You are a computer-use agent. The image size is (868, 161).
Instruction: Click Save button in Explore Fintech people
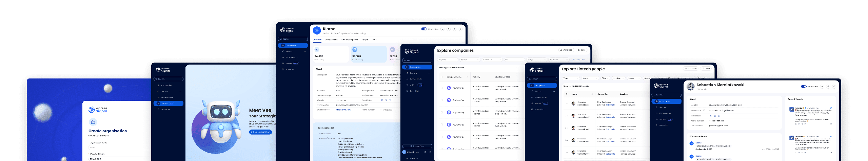707,69
